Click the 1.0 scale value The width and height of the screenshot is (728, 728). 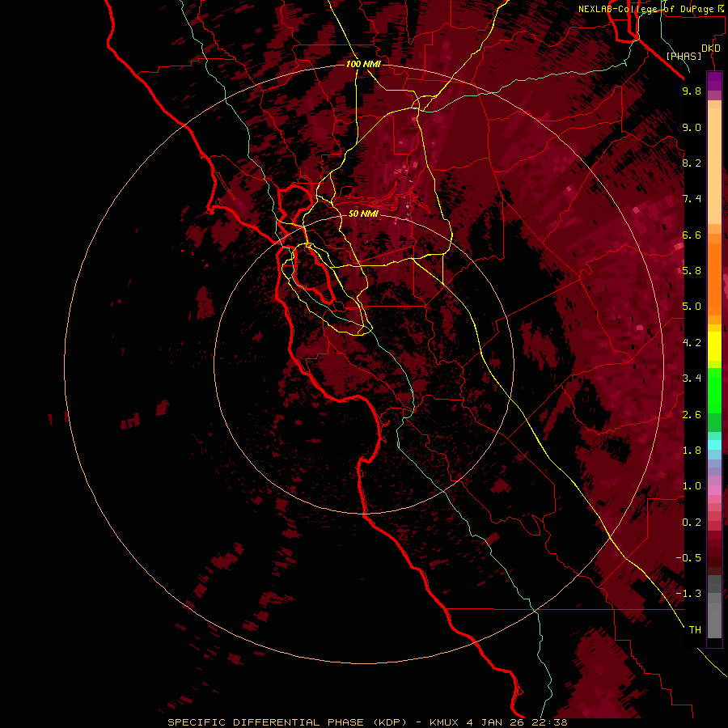[x=692, y=486]
